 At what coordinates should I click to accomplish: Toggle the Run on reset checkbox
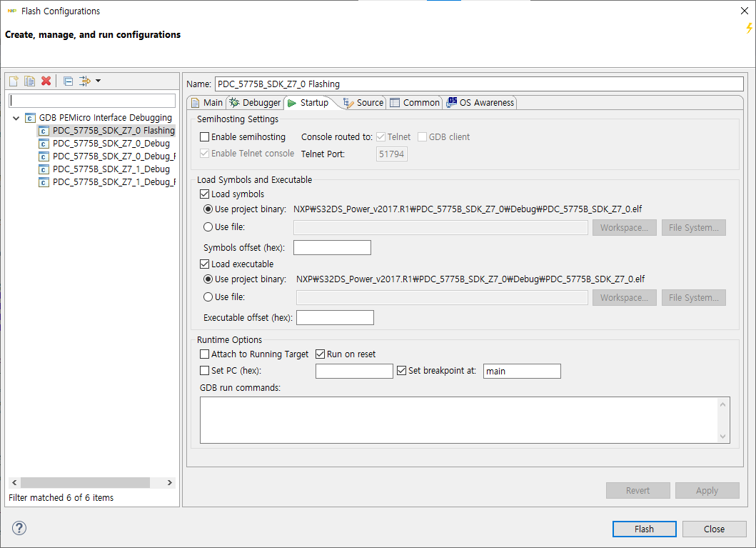[321, 354]
